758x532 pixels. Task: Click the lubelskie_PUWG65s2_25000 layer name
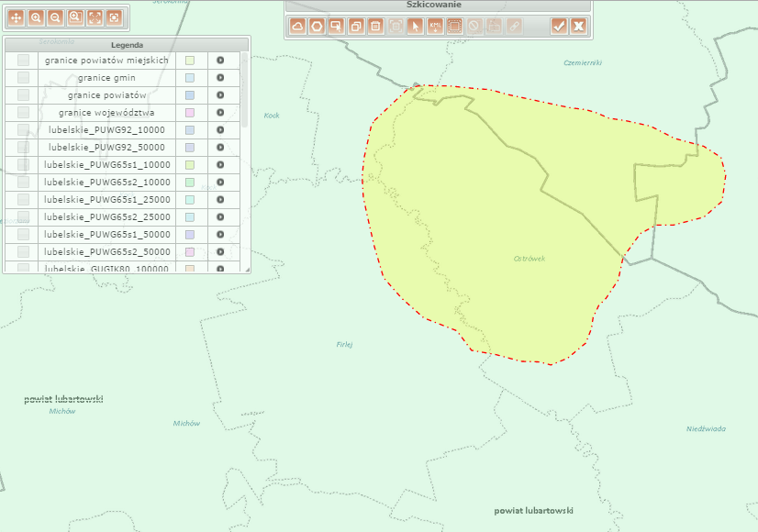pyautogui.click(x=106, y=217)
